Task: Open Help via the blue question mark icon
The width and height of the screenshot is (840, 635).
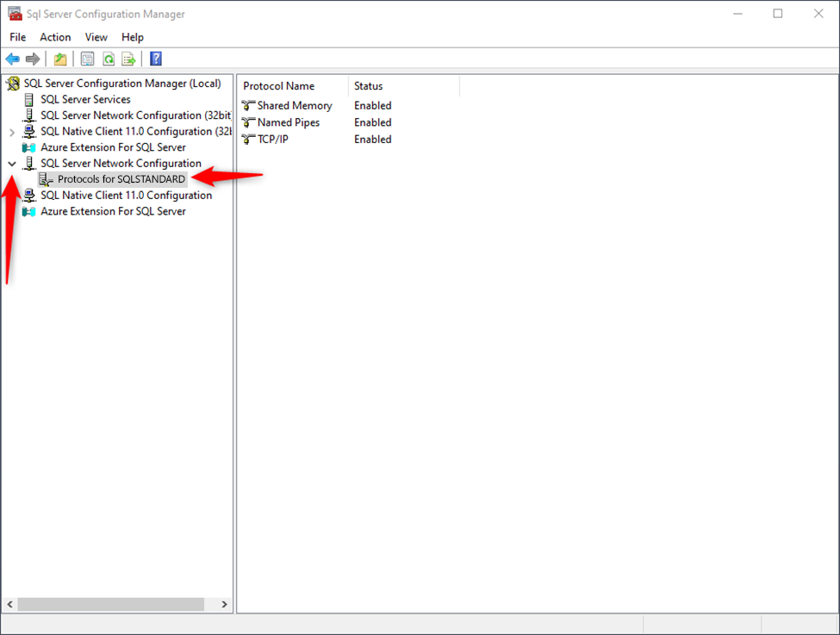Action: pyautogui.click(x=156, y=59)
